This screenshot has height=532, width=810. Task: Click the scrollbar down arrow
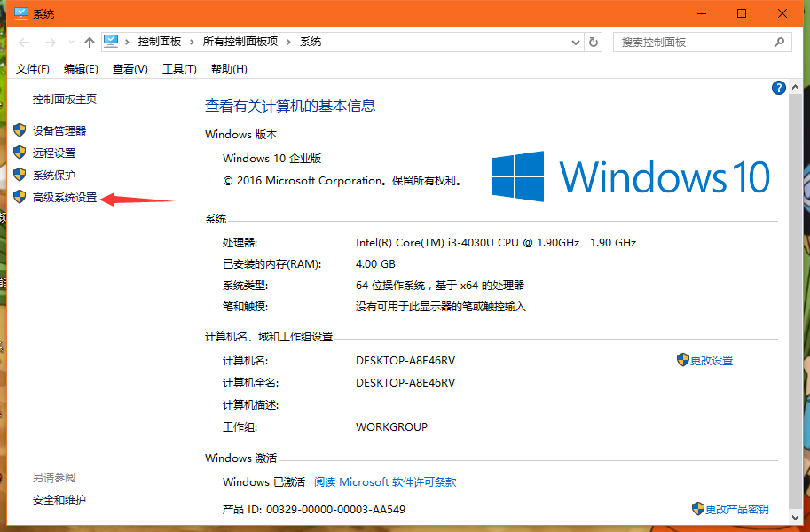tap(796, 517)
